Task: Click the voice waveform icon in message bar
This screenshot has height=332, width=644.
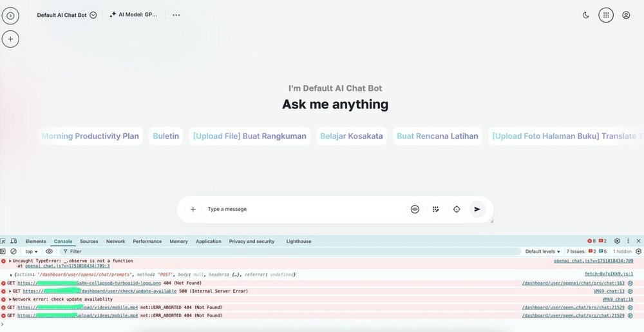Action: click(x=415, y=209)
